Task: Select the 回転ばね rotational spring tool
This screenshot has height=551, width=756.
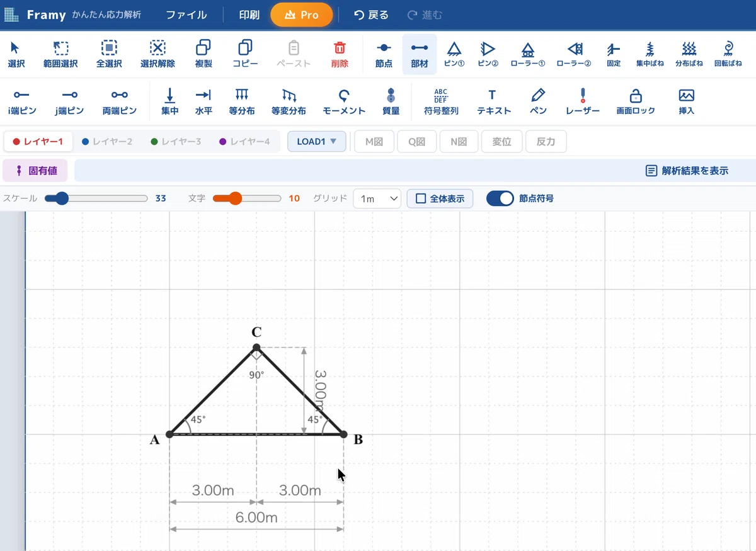Action: click(728, 54)
